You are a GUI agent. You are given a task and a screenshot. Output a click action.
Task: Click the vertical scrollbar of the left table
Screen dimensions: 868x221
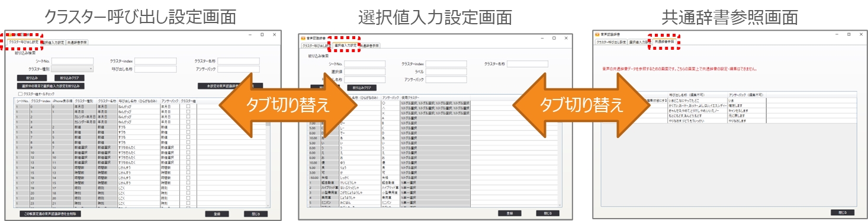coord(268,156)
